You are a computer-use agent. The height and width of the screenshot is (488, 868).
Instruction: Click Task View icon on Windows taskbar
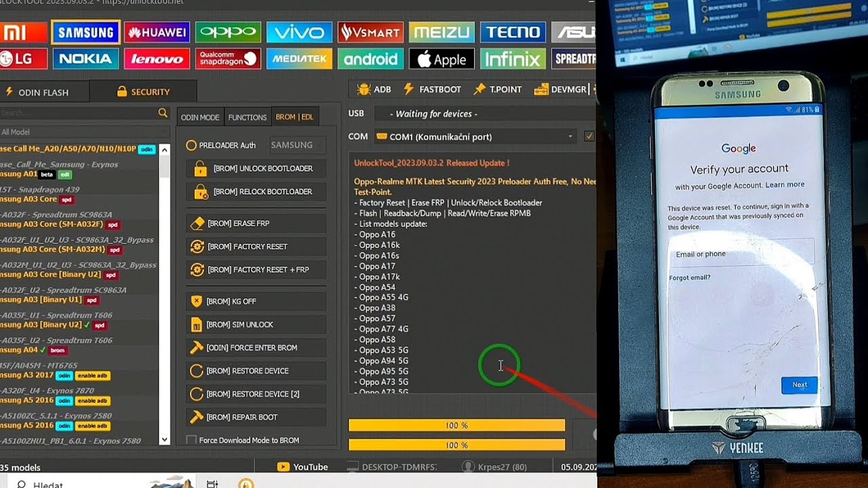[212, 483]
